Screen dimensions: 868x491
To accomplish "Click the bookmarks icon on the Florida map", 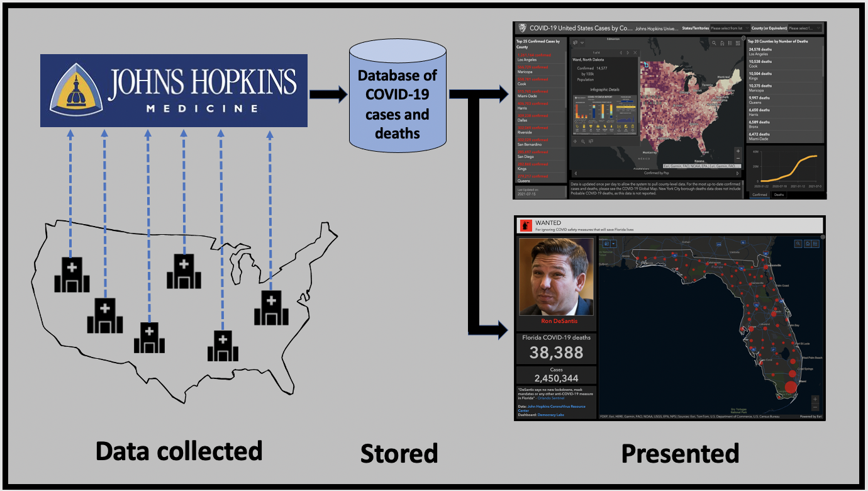I will point(606,244).
